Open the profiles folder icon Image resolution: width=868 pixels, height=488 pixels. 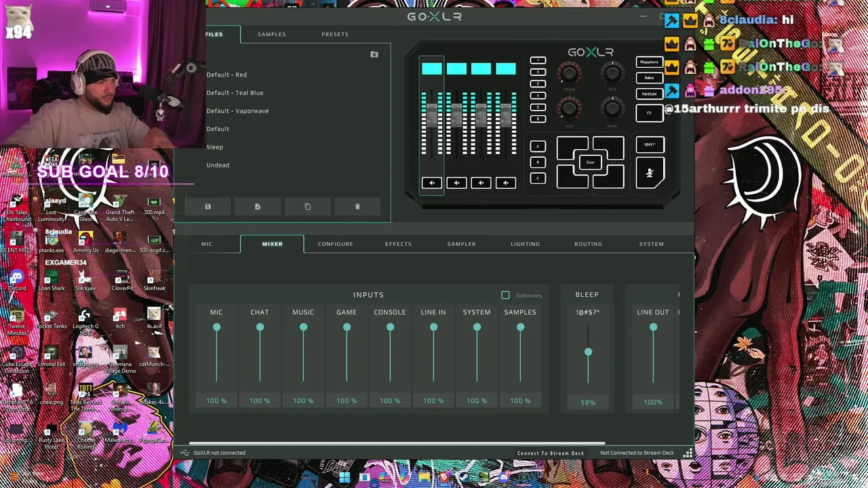[374, 54]
